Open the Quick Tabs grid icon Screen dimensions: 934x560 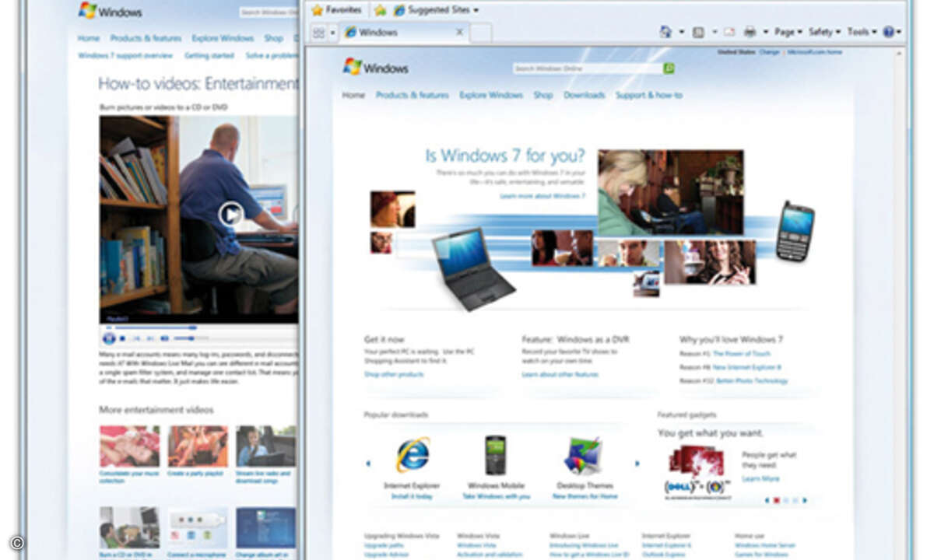coord(318,33)
